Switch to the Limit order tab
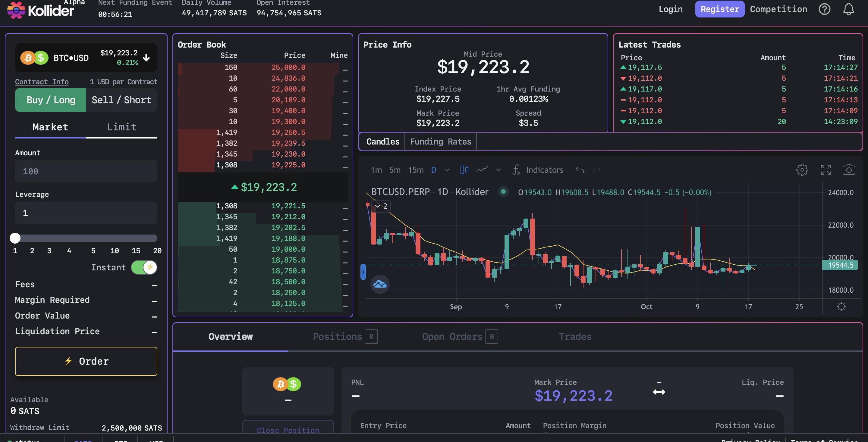The image size is (868, 442). point(121,127)
